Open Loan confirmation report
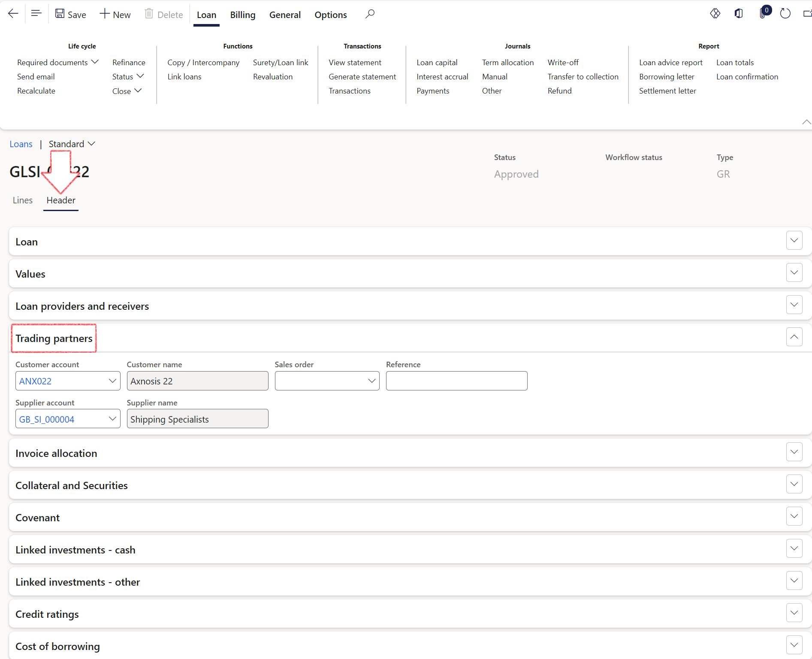The width and height of the screenshot is (812, 659). pos(747,77)
